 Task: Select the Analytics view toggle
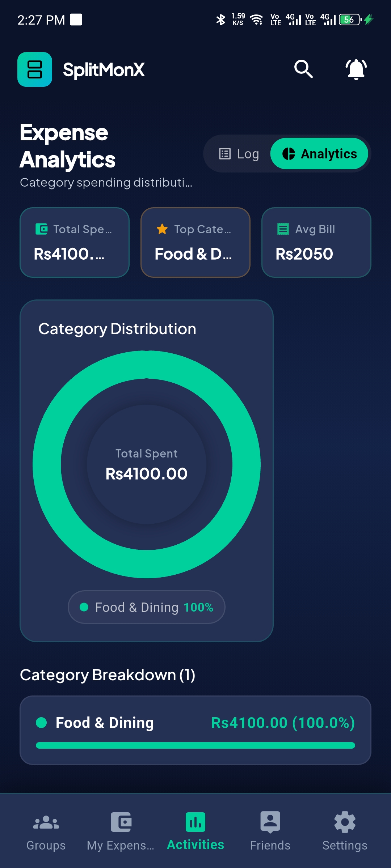pos(319,154)
